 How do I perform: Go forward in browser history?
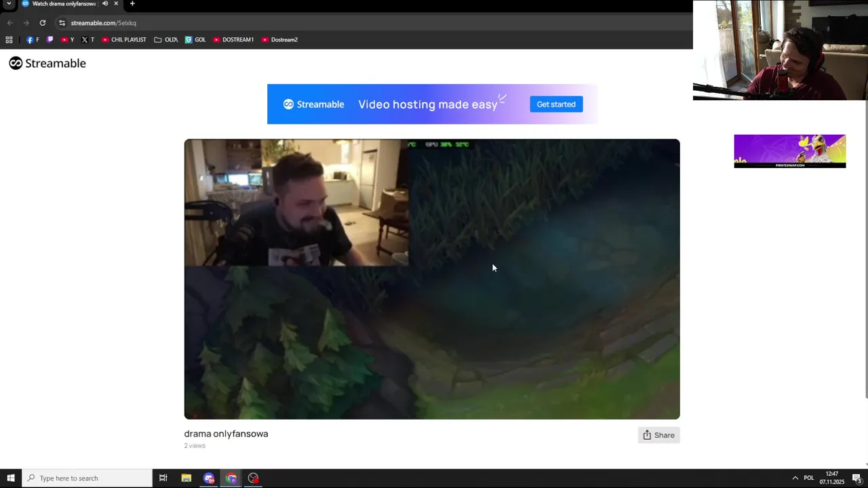(26, 23)
